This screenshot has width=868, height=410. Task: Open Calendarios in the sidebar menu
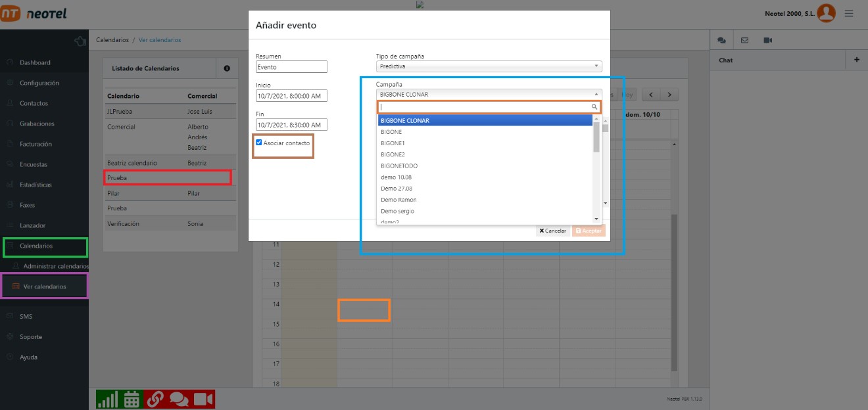point(36,246)
